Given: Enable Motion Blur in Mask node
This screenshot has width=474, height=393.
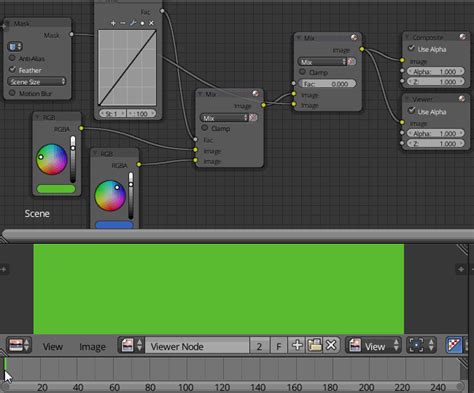Looking at the screenshot, I should (12, 93).
